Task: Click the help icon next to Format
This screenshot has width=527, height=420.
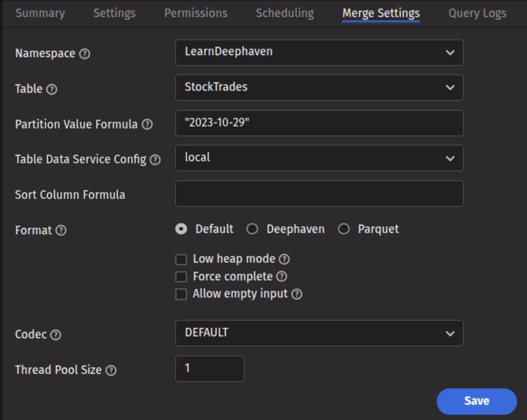Action: [61, 230]
